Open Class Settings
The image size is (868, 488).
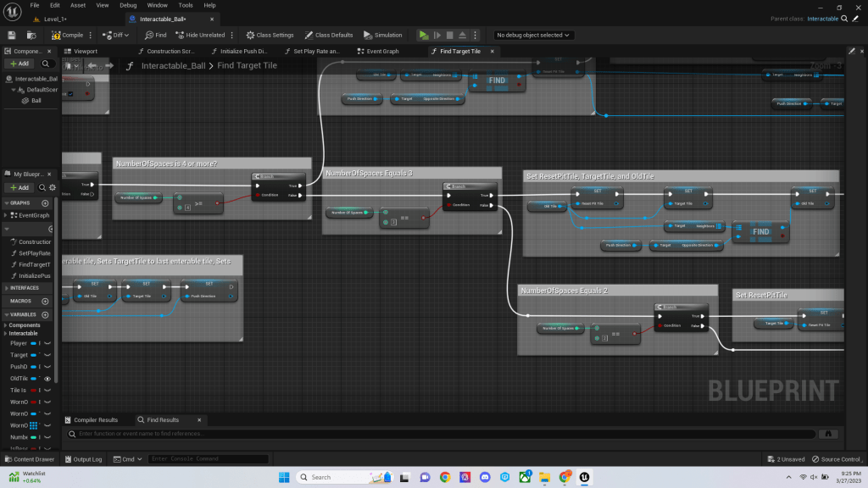(270, 35)
